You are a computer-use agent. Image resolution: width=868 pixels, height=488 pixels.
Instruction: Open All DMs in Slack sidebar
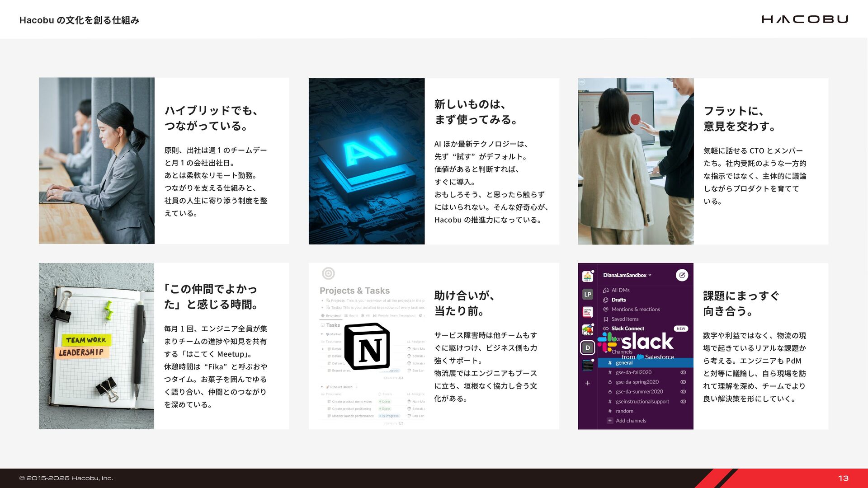coord(620,290)
